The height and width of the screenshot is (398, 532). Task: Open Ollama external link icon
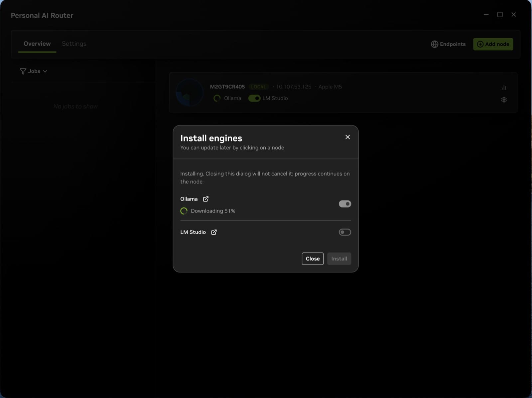click(x=206, y=199)
